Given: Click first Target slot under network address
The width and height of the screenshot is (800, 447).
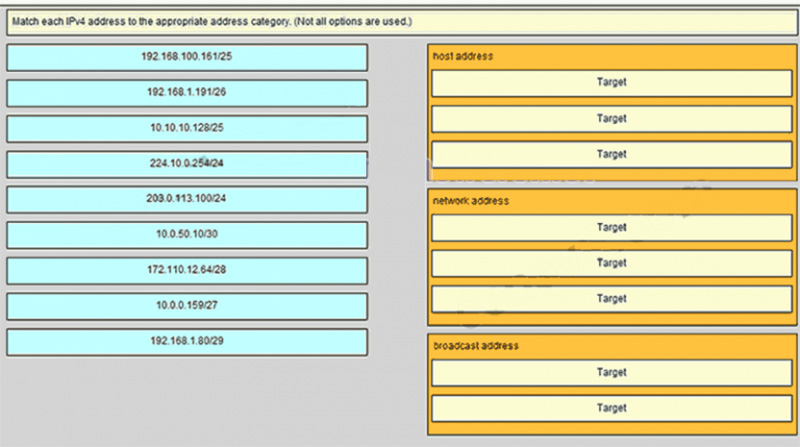Looking at the screenshot, I should coord(611,228).
